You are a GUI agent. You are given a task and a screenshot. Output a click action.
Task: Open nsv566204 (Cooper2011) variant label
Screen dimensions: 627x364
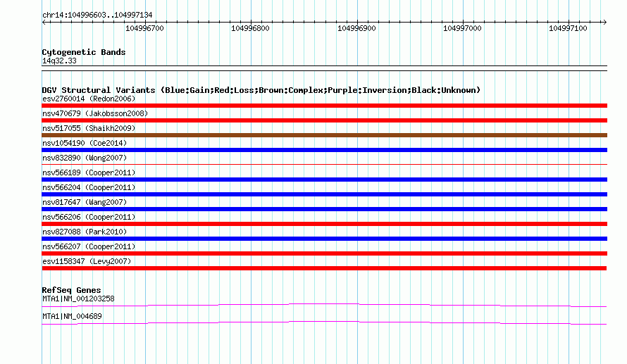pyautogui.click(x=89, y=187)
